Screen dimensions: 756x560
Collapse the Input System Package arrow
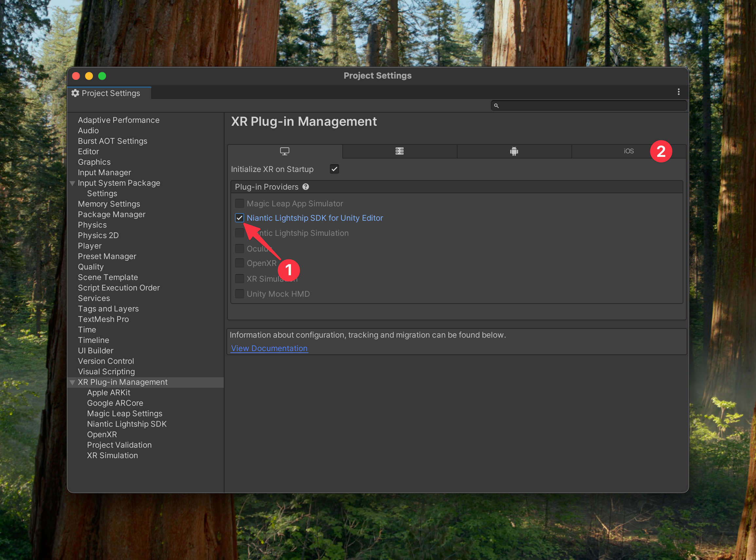[72, 183]
